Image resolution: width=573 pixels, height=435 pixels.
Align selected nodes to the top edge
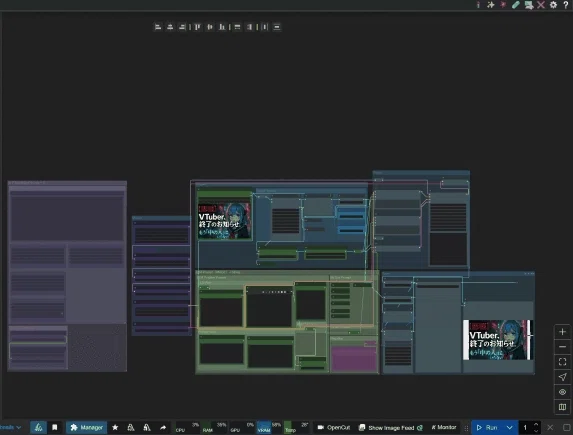[198, 27]
